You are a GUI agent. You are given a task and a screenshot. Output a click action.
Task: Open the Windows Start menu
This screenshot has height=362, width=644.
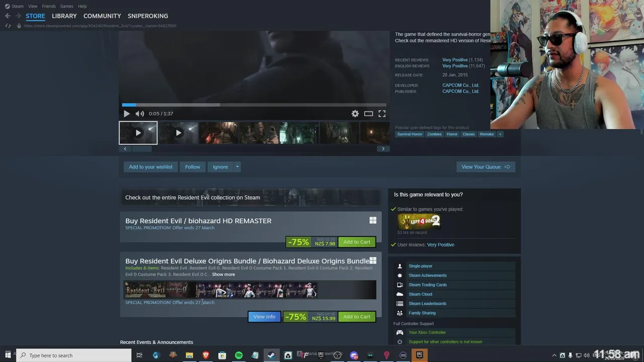(x=8, y=355)
